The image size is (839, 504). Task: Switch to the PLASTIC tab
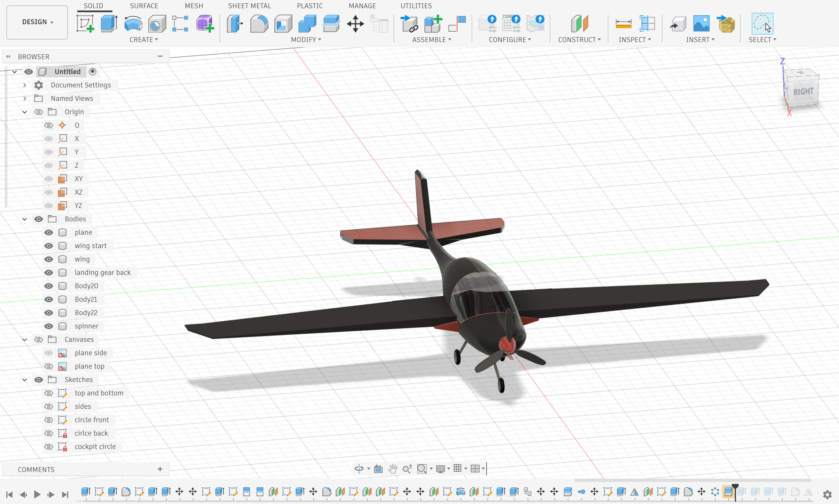[310, 6]
